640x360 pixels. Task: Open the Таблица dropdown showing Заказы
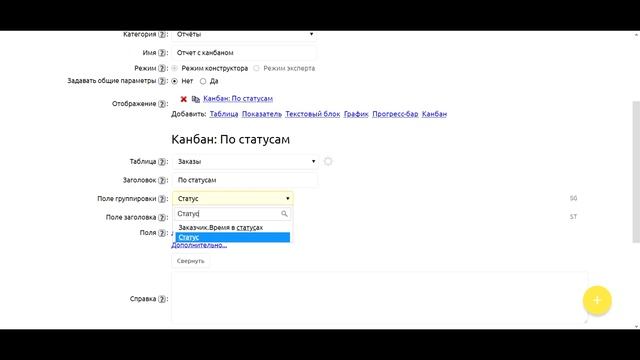coord(246,162)
